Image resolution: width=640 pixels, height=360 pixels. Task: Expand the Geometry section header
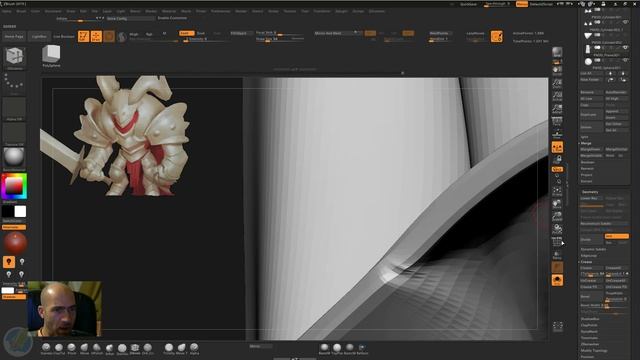(x=590, y=192)
